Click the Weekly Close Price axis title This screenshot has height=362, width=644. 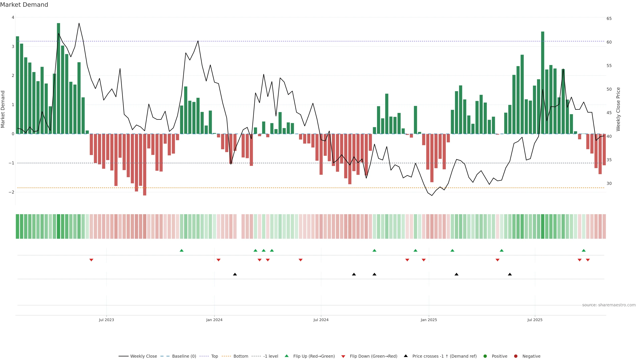618,109
